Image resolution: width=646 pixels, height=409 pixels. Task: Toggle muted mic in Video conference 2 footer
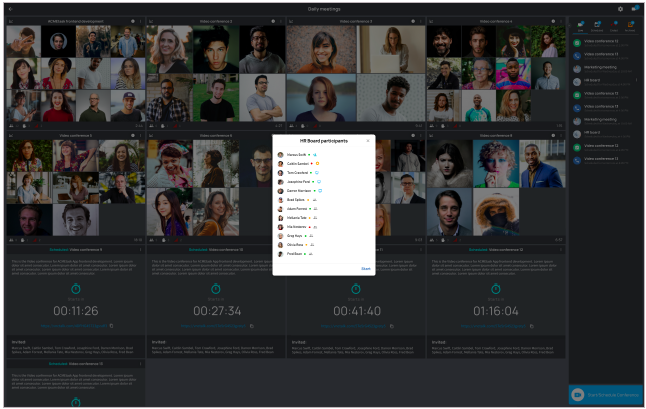pyautogui.click(x=176, y=126)
